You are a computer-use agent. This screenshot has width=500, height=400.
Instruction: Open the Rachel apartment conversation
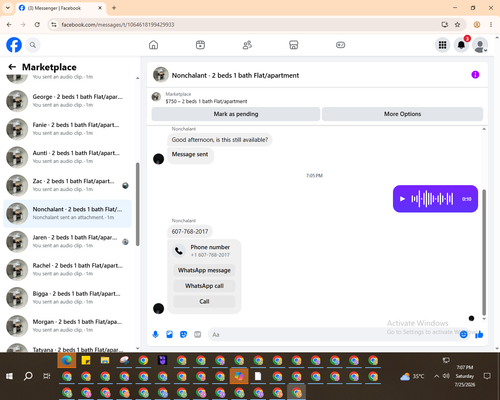[x=67, y=270]
